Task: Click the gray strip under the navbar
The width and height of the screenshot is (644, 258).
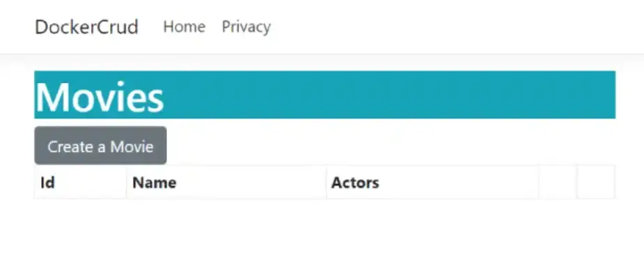Action: point(322,62)
